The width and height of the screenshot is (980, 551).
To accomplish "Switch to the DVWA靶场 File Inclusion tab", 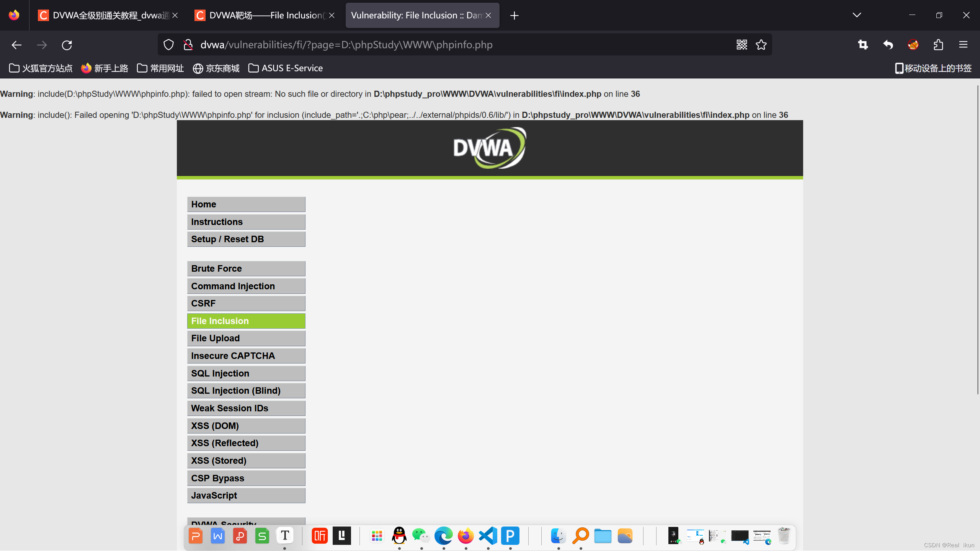I will coord(264,15).
